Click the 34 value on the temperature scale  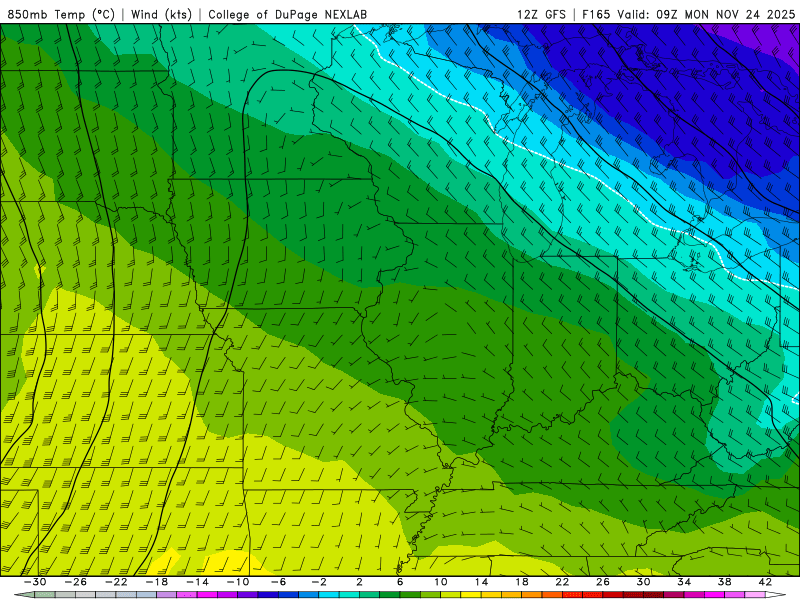(x=684, y=582)
